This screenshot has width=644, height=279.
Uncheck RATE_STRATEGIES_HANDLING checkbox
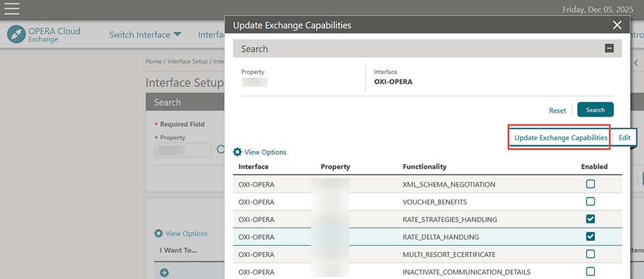[x=590, y=219]
